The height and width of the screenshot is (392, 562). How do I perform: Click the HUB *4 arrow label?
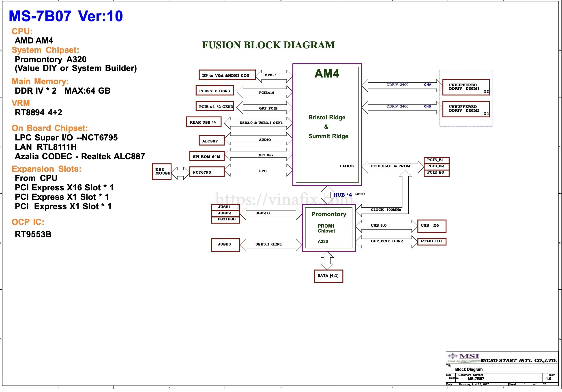coord(342,195)
